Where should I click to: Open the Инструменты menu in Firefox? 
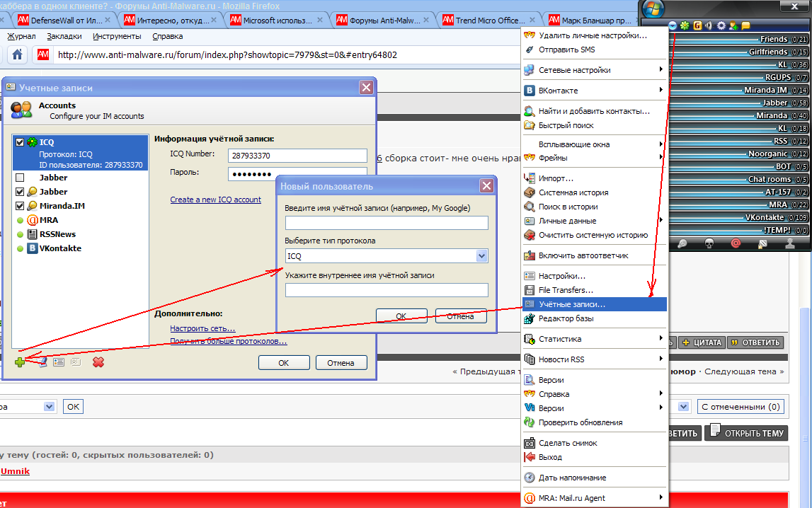tap(117, 36)
